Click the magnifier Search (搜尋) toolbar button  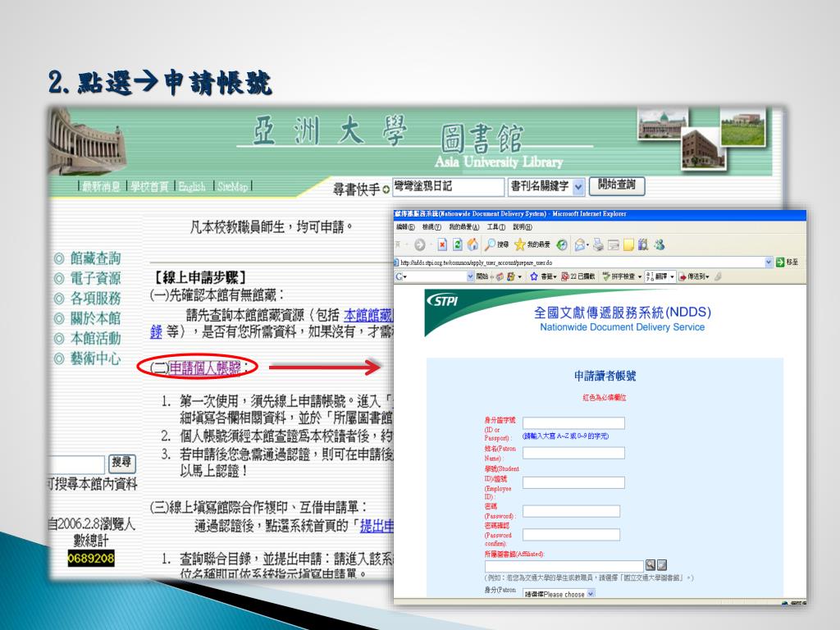(496, 244)
